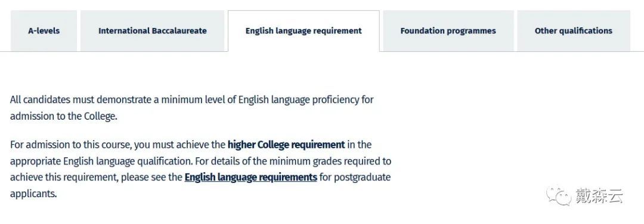Click the phrase 'for postgraduate' after the link
The image size is (644, 224).
point(354,177)
